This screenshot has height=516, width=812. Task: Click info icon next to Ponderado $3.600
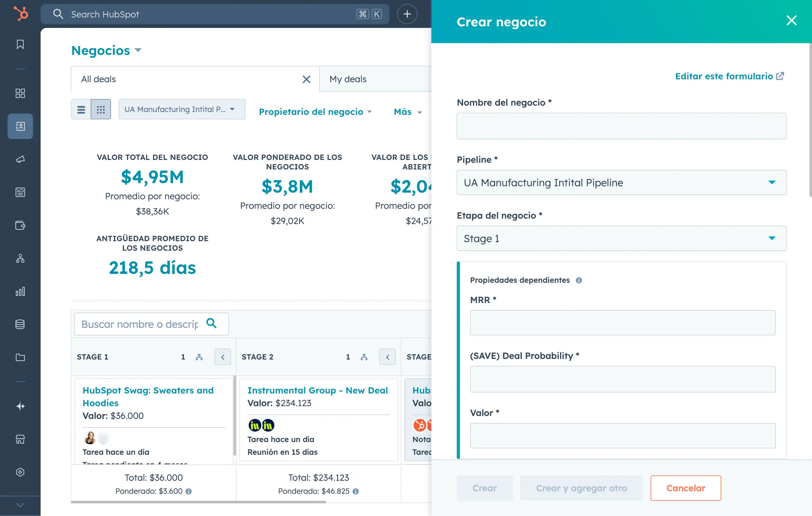click(189, 491)
